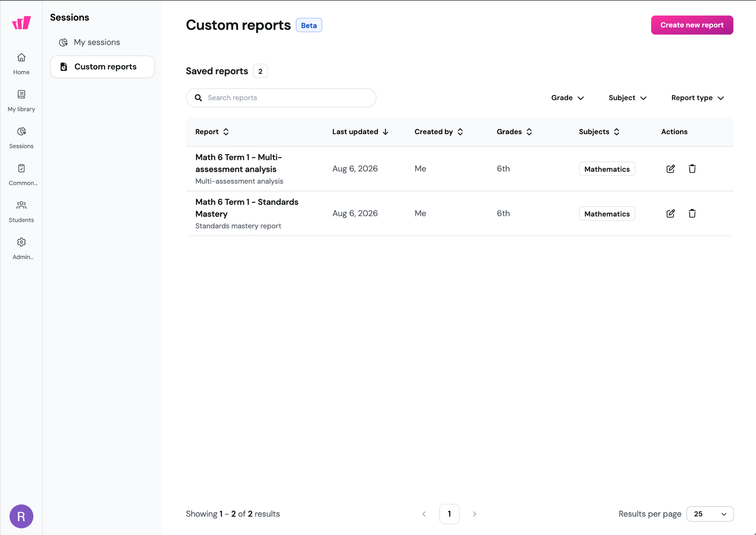Sort by Report column
756x535 pixels.
(212, 132)
